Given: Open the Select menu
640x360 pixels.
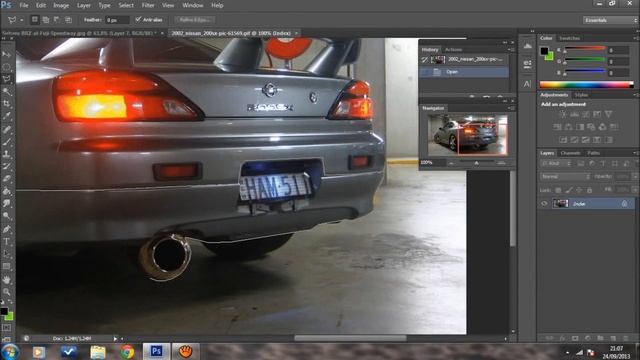Looking at the screenshot, I should pos(126,5).
